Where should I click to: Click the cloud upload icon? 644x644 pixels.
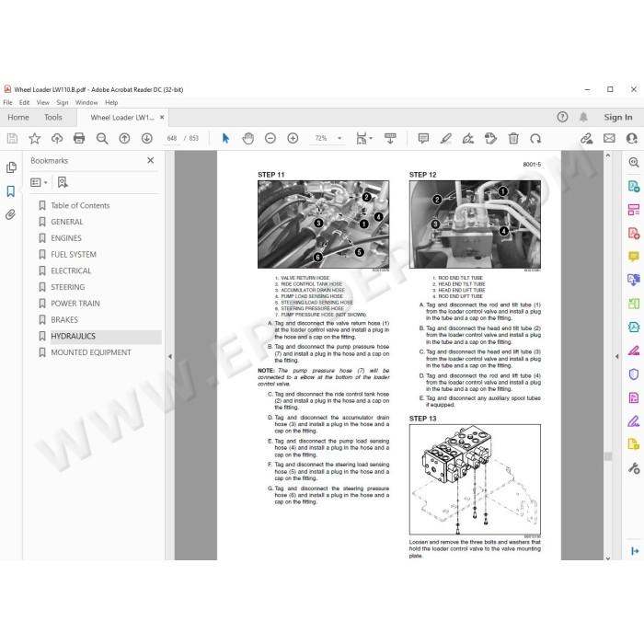(x=57, y=138)
